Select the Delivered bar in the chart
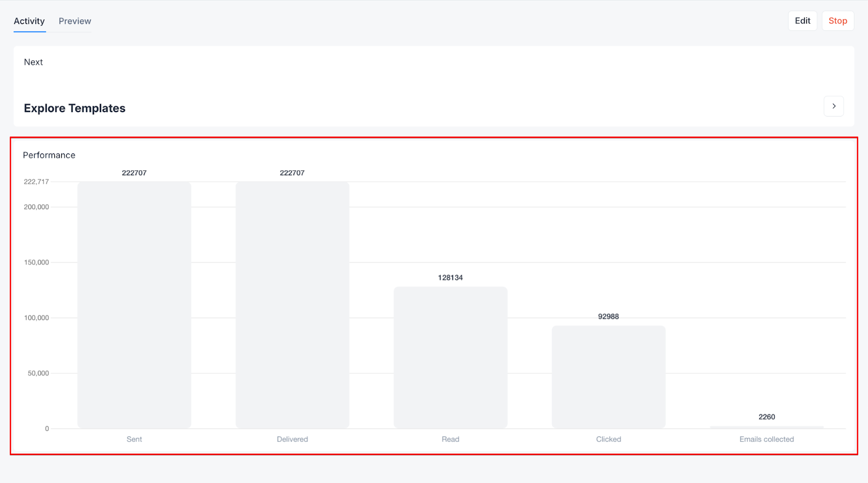The image size is (868, 483). click(x=292, y=305)
